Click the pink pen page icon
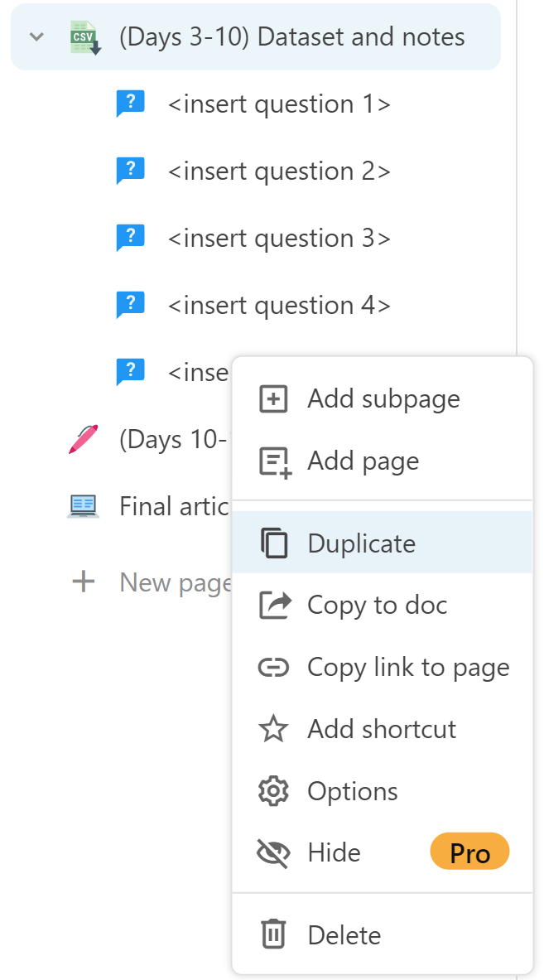This screenshot has width=544, height=980. (83, 439)
